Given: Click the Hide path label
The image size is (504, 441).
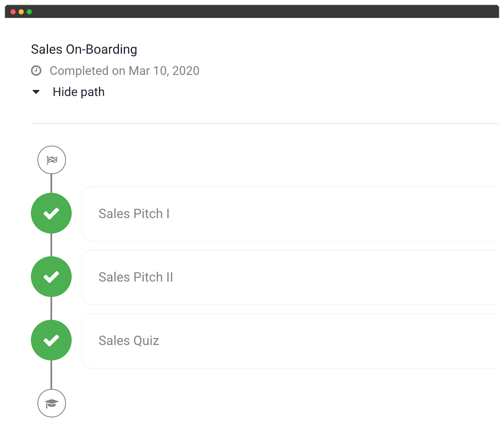Looking at the screenshot, I should [79, 92].
